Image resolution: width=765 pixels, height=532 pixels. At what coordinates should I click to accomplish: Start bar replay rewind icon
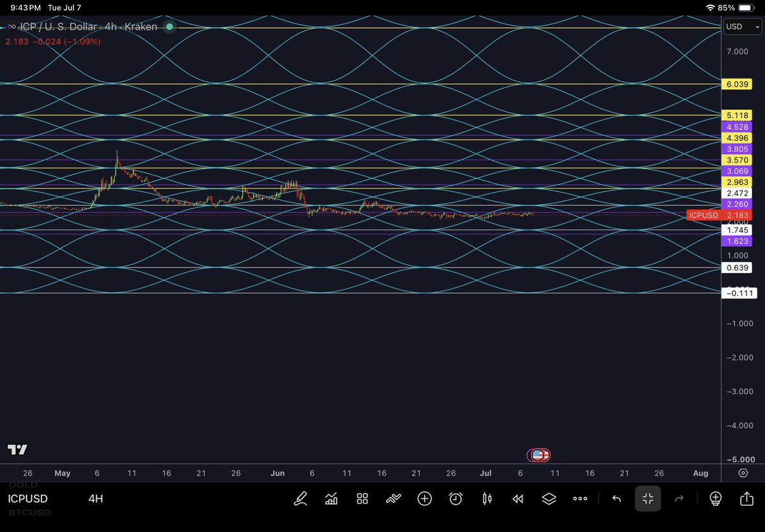[x=517, y=498]
